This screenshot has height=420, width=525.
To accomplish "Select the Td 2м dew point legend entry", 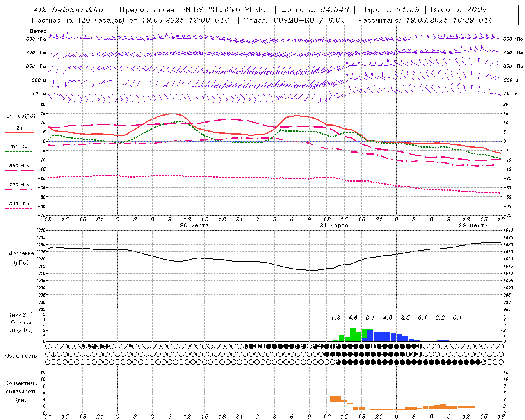I will [x=19, y=147].
